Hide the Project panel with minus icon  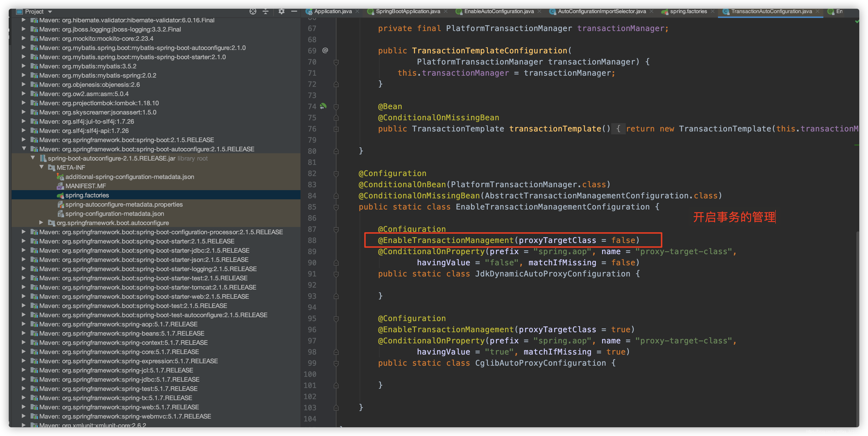[294, 11]
